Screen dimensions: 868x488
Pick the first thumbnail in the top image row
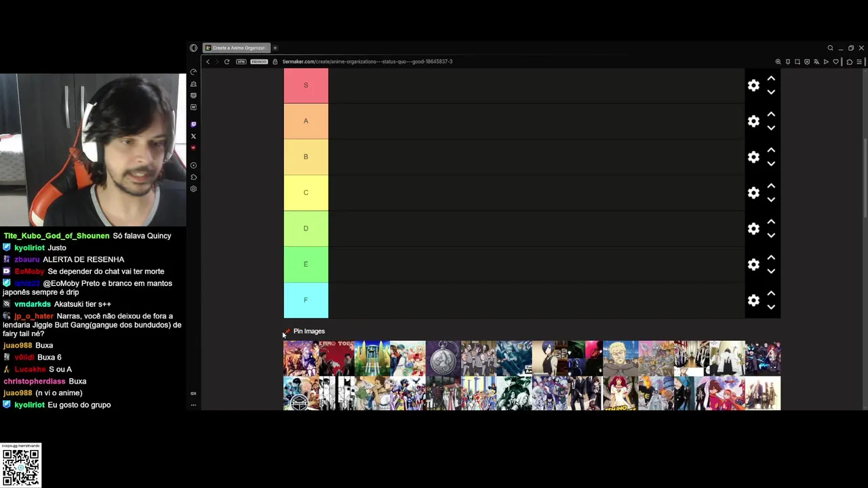pyautogui.click(x=300, y=359)
